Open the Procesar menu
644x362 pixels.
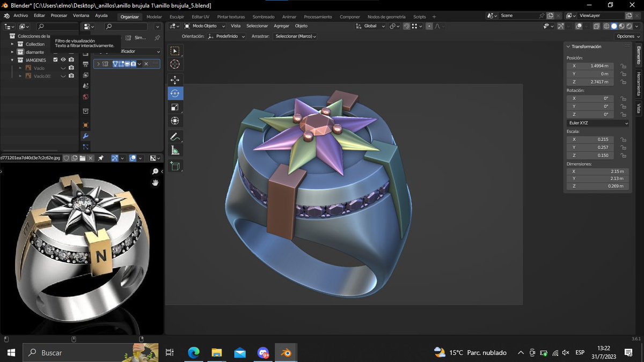[59, 16]
